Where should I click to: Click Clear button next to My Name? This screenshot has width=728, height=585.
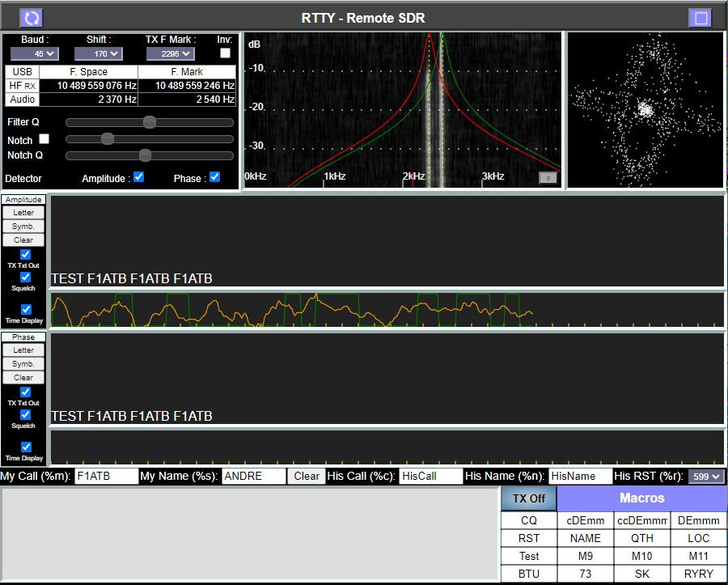click(307, 477)
